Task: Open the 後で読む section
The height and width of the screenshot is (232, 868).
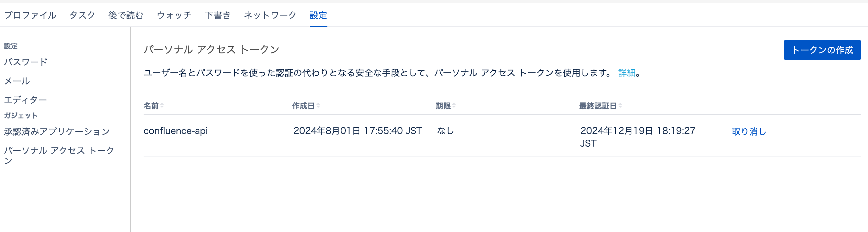Action: pyautogui.click(x=126, y=15)
